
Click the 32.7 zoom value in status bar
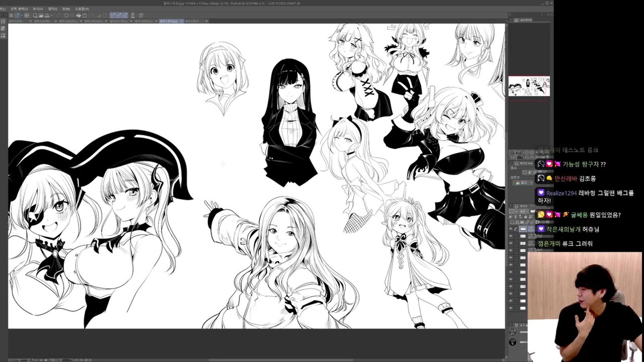tap(30, 360)
